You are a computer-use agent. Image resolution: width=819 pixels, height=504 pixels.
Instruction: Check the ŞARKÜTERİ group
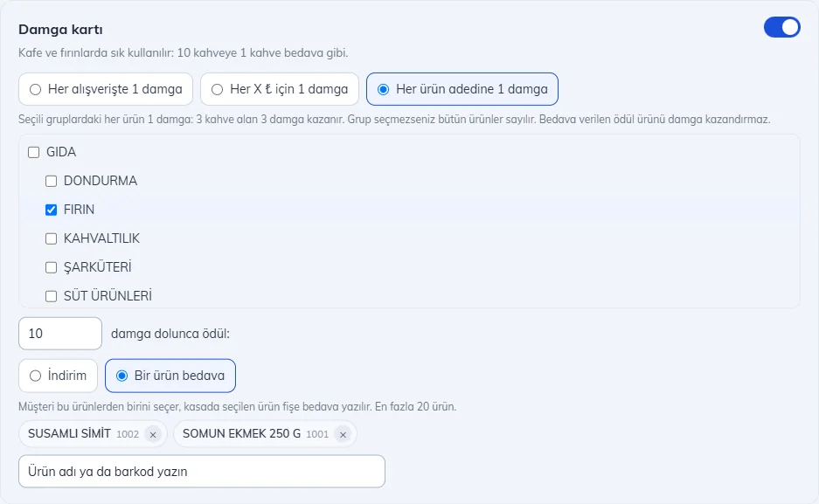coord(52,267)
